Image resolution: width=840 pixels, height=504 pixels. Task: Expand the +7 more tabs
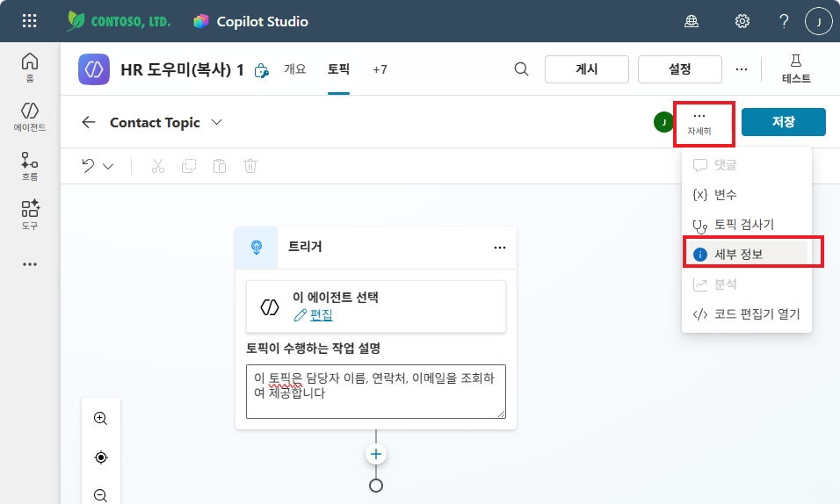[x=380, y=69]
